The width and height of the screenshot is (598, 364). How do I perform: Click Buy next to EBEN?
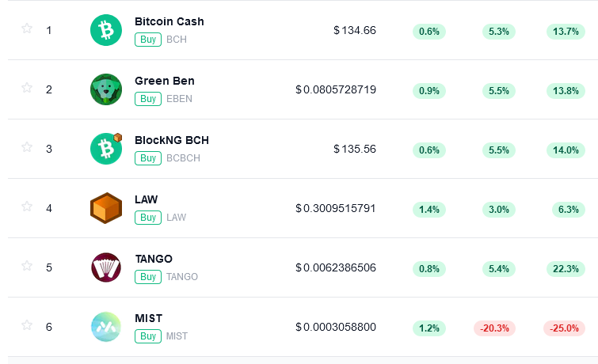(x=148, y=99)
